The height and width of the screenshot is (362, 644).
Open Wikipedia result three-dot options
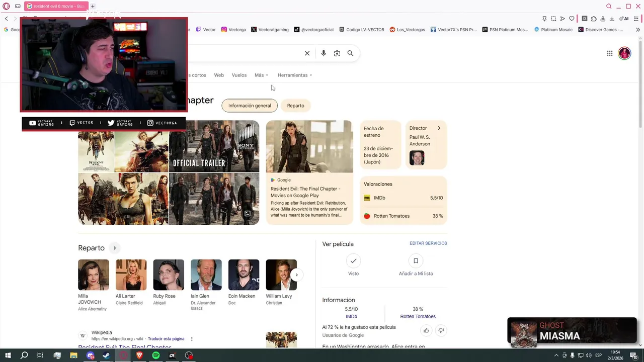(192, 339)
